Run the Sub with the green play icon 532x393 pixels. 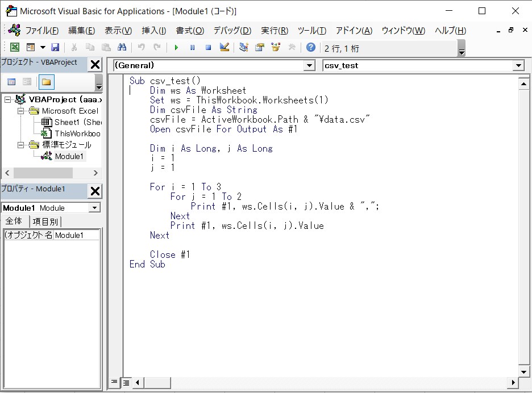pyautogui.click(x=176, y=48)
